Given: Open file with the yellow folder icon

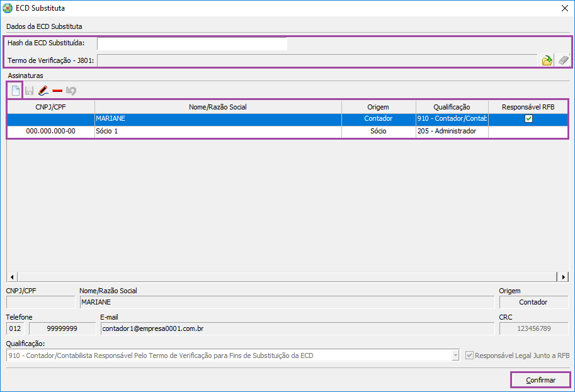Looking at the screenshot, I should pyautogui.click(x=547, y=60).
